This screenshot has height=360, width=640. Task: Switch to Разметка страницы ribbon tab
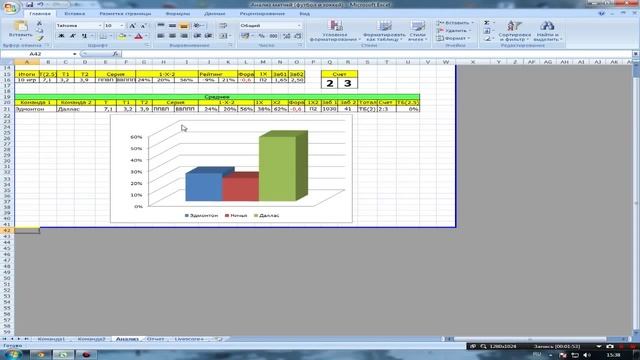coord(125,14)
